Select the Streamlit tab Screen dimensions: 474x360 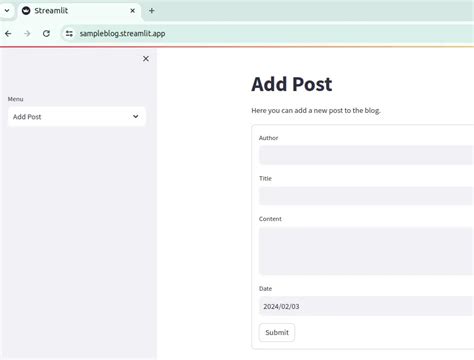click(x=79, y=11)
